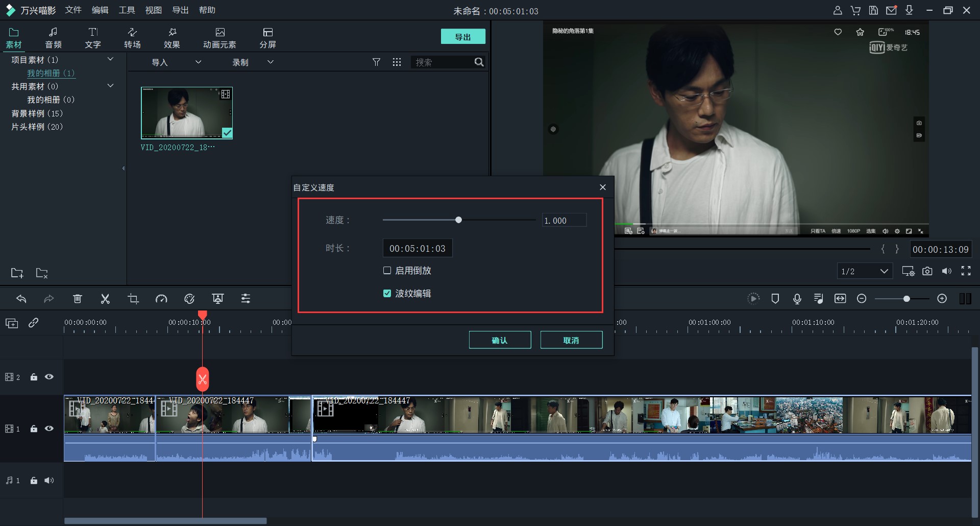Select the Undo icon in editing toolbar
The height and width of the screenshot is (526, 980).
pos(21,299)
